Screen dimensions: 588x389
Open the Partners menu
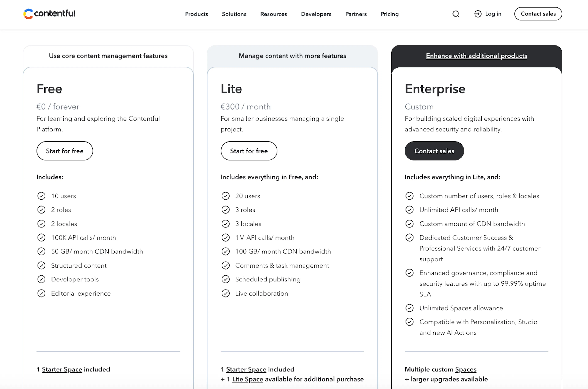356,14
